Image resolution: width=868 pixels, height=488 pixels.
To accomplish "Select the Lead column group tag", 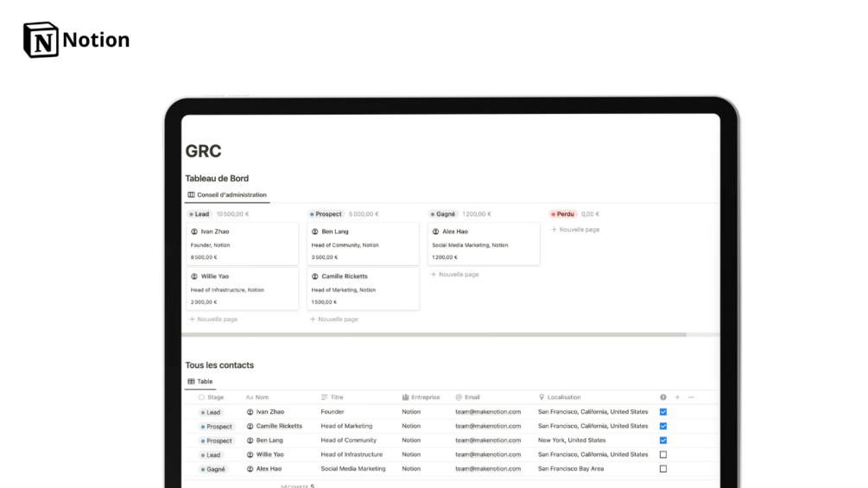I will (200, 214).
